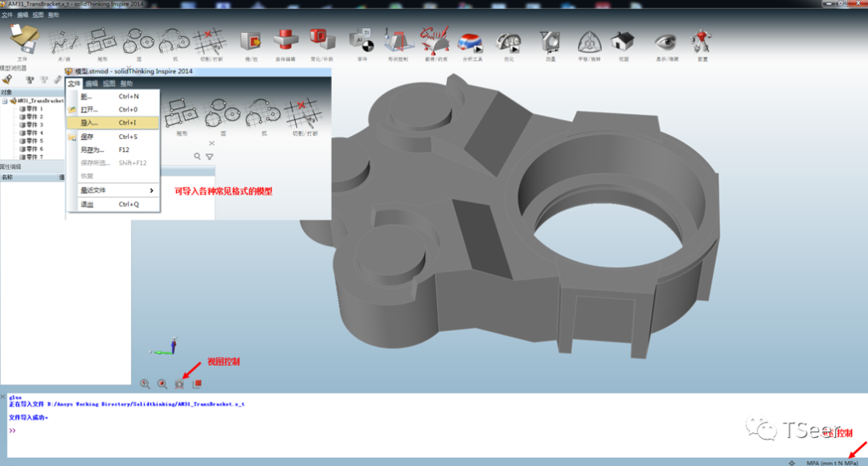Screen dimensions: 868x466
Task: Click the red cube view-control icon
Action: 197,383
